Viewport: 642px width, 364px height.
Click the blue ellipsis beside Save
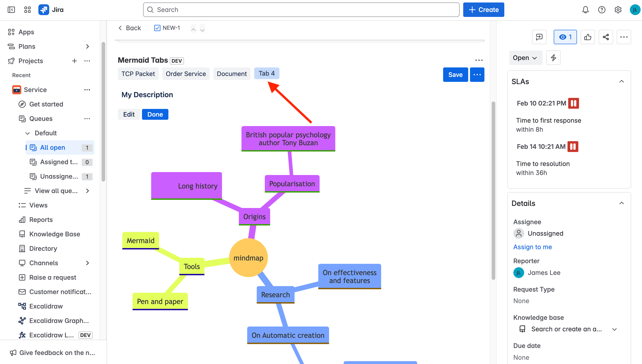tap(477, 74)
